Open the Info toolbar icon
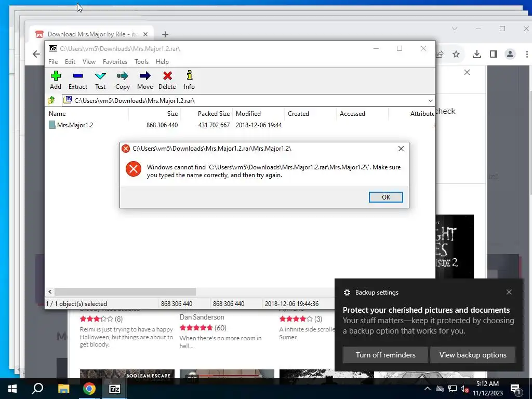Screen dimensions: 532x399 [189, 80]
